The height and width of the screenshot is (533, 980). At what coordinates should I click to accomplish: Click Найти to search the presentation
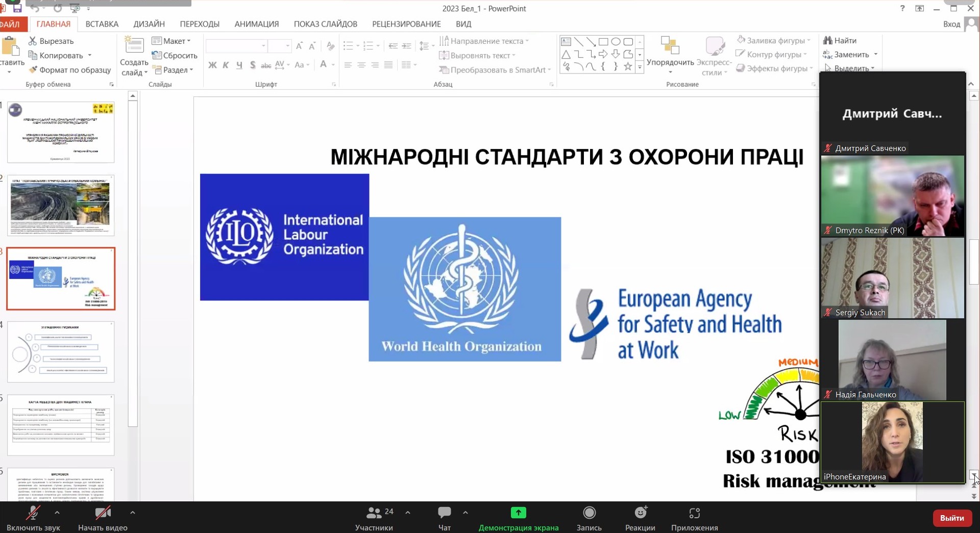tap(840, 40)
